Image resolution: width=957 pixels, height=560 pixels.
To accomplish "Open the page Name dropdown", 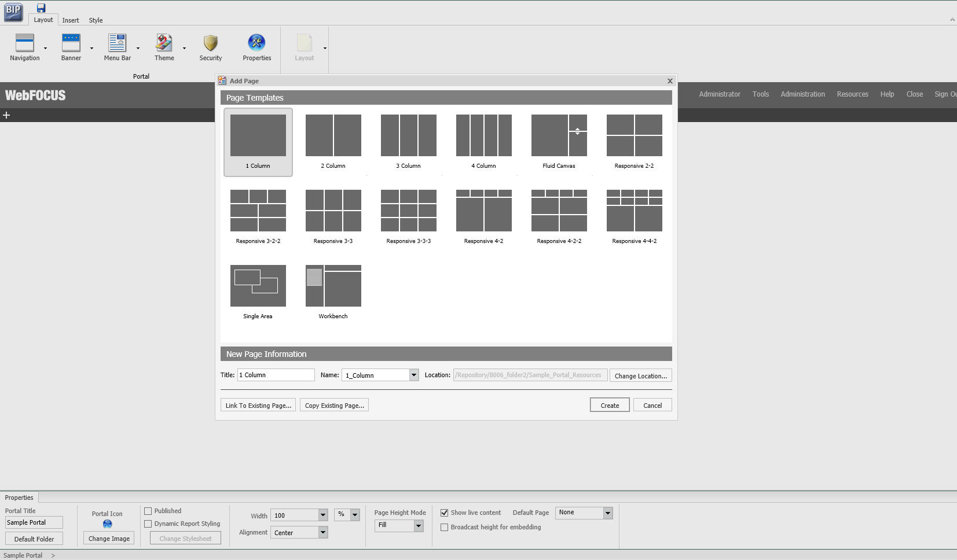I will point(413,375).
